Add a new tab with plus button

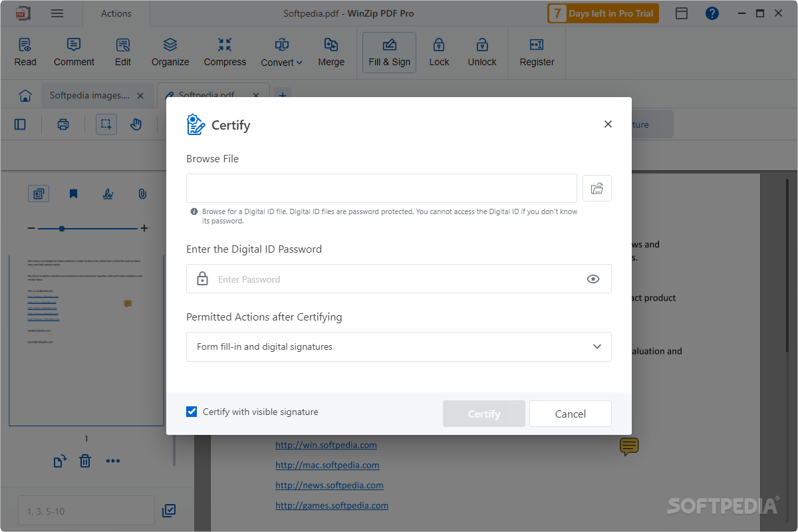[x=283, y=96]
